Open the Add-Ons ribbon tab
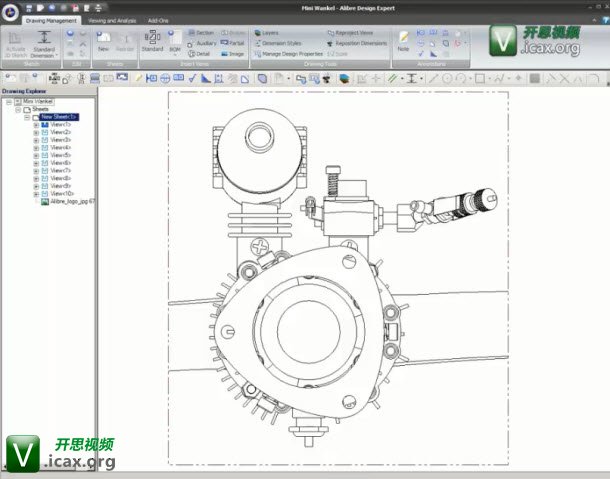The width and height of the screenshot is (610, 479). pos(158,19)
